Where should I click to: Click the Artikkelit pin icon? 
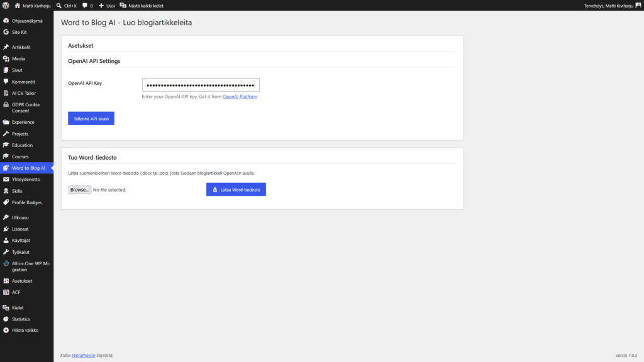(6, 47)
